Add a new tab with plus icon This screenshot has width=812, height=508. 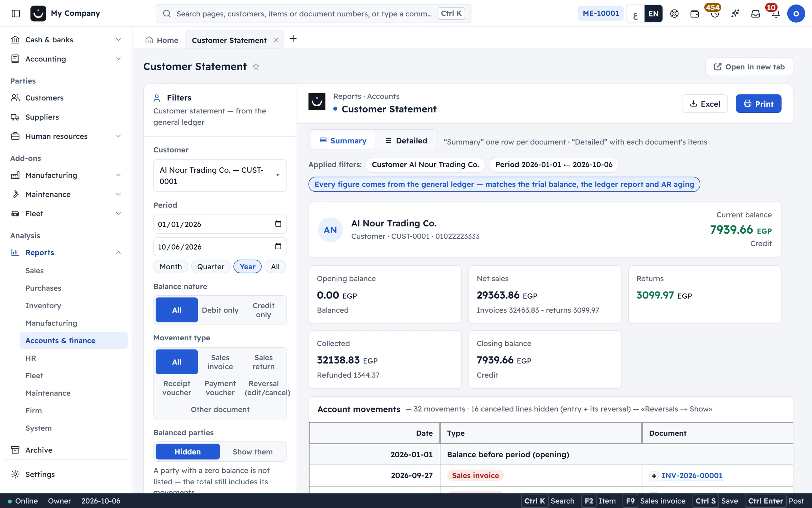tap(293, 39)
